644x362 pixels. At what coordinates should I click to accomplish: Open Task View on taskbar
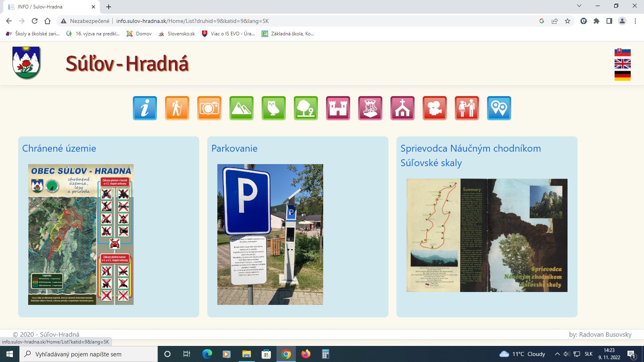coord(187,354)
